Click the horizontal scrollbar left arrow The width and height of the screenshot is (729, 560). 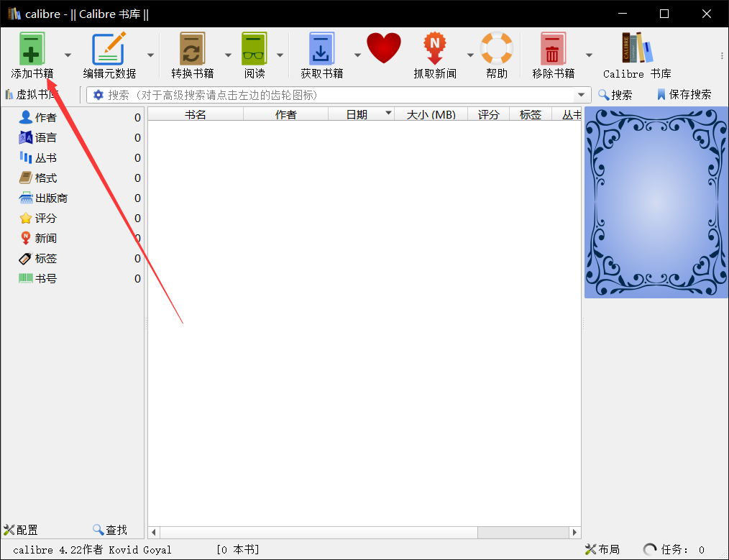pos(153,532)
